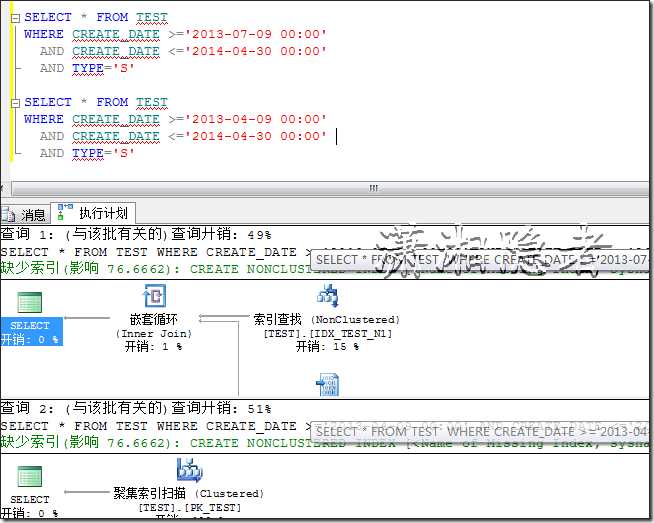
Task: Click the '2013-04-09 00:00' date literal
Action: click(256, 119)
